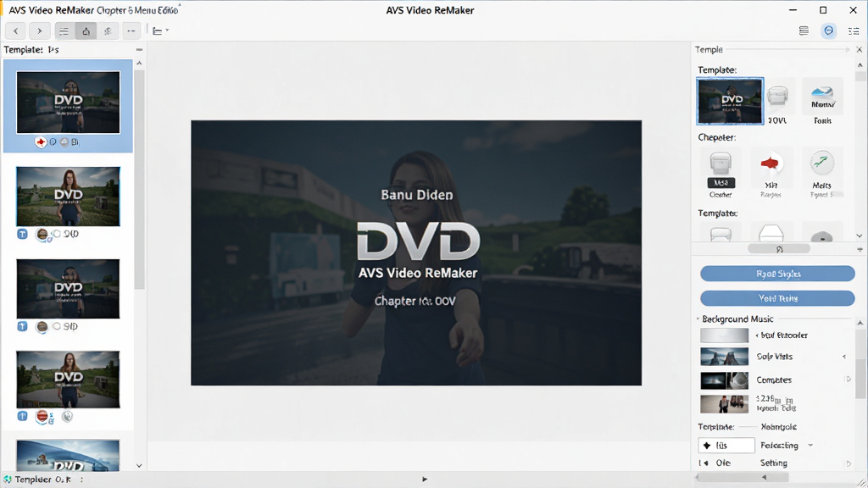This screenshot has width=868, height=488.
Task: Select the third dark DVD template thumbnail
Action: (x=68, y=288)
